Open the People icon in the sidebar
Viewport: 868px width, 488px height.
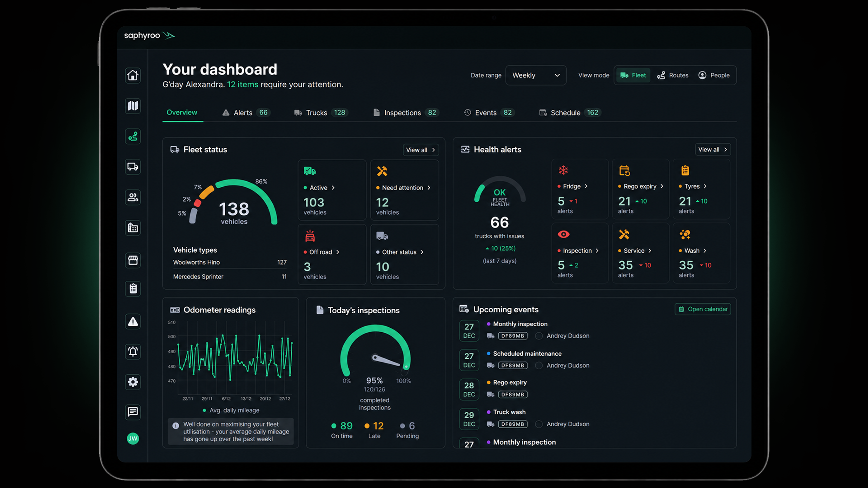[133, 197]
